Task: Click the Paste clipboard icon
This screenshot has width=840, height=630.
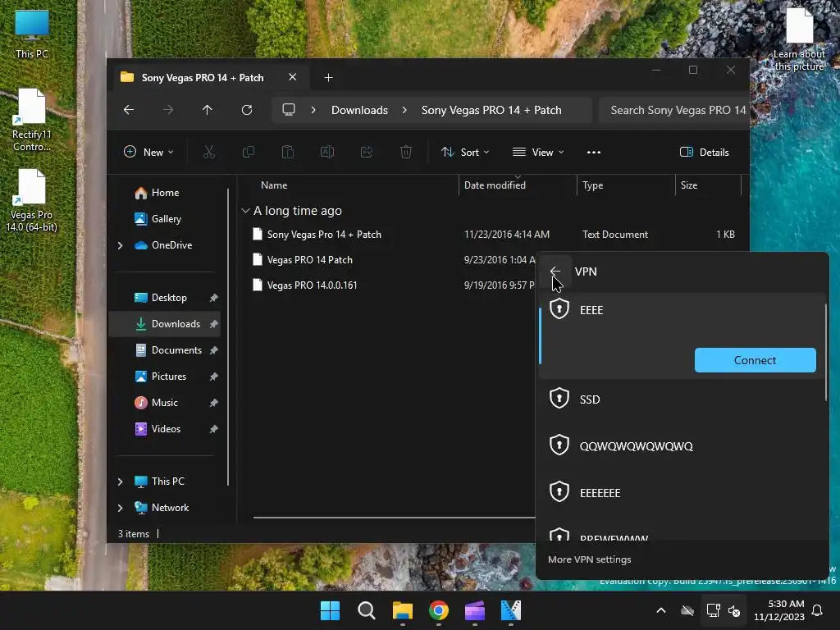Action: [x=288, y=152]
